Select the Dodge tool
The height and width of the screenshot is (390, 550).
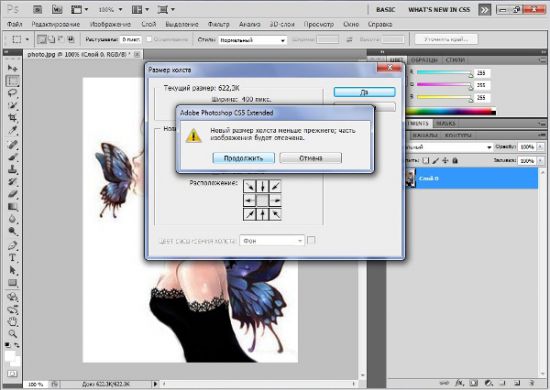coord(13,231)
